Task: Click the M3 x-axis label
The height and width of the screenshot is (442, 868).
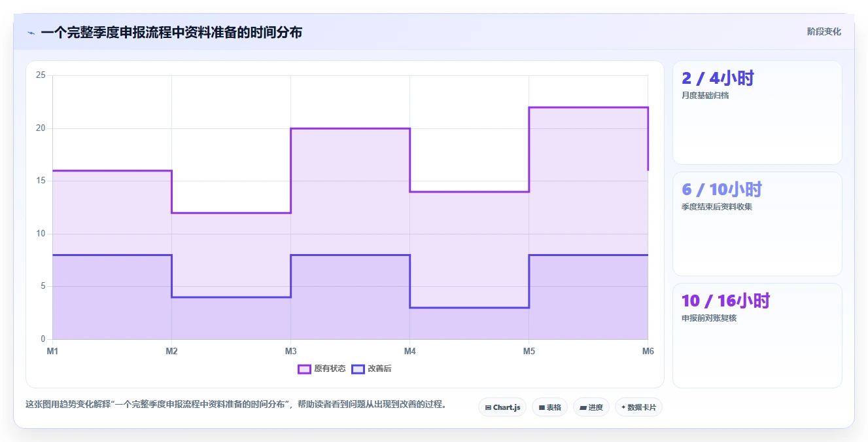Action: click(x=290, y=352)
